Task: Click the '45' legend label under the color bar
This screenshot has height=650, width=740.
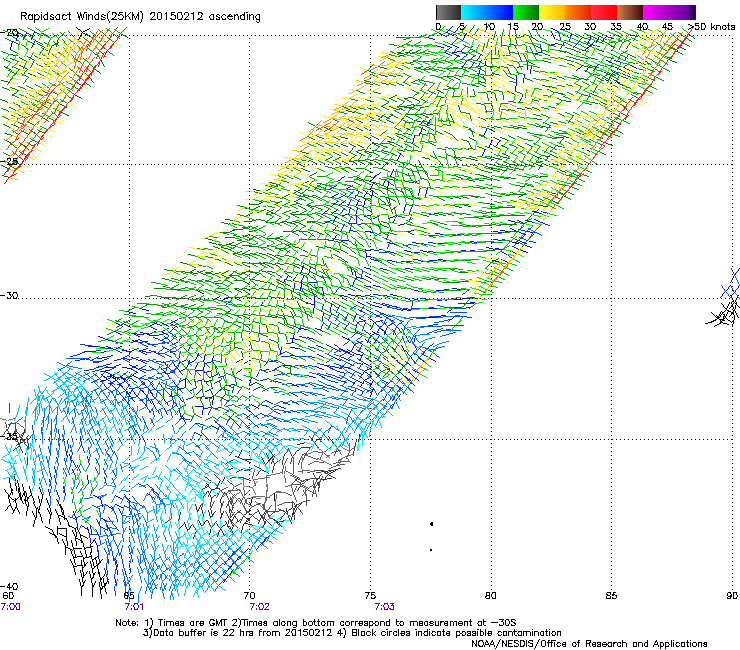Action: click(x=667, y=27)
